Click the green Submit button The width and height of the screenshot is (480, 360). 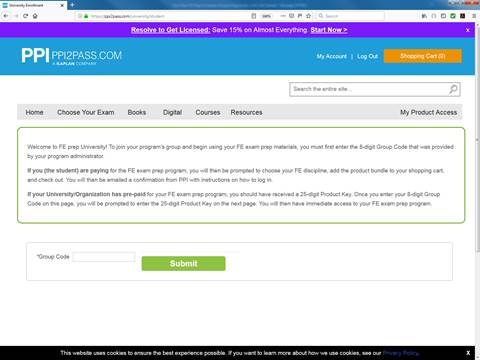point(183,263)
